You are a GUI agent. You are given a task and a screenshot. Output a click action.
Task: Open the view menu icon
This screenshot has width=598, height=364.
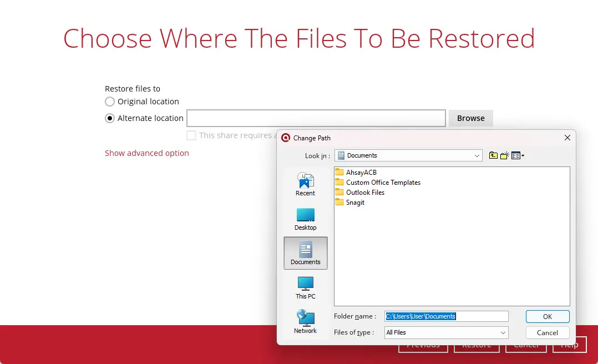[x=517, y=156]
